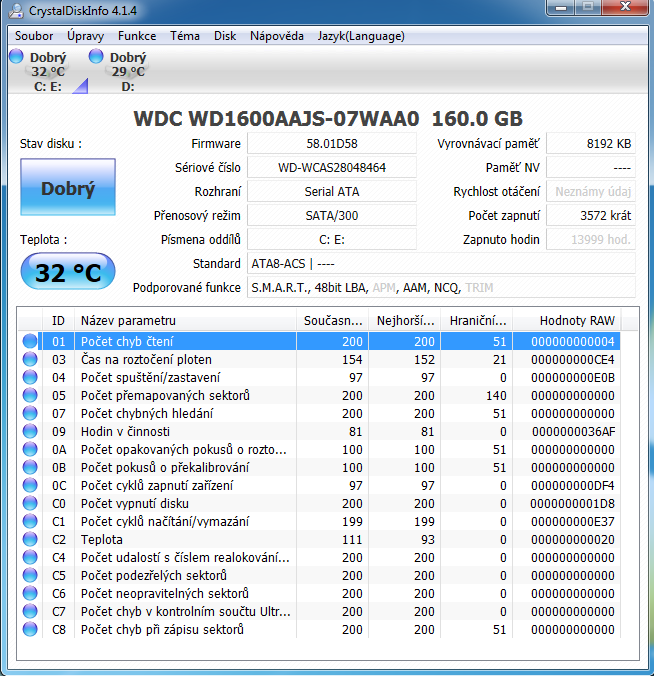Click the status orb for Počet podezřelých sektorů
The image size is (654, 676).
30,575
